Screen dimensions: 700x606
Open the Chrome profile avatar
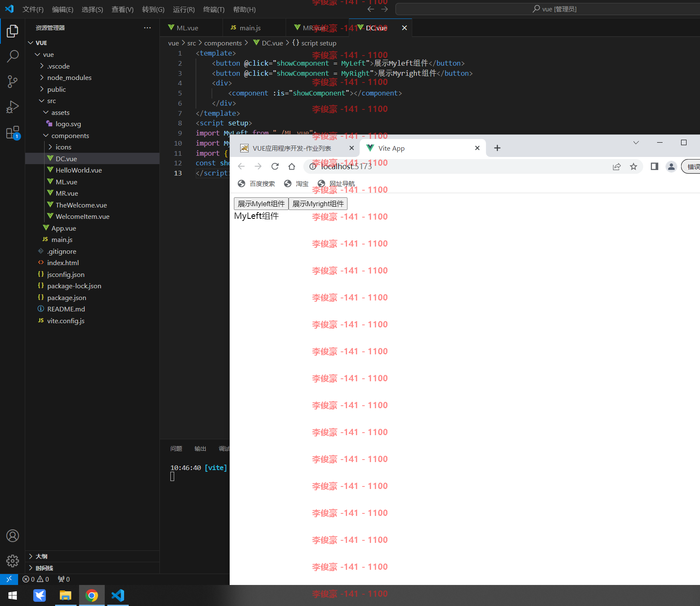point(671,167)
